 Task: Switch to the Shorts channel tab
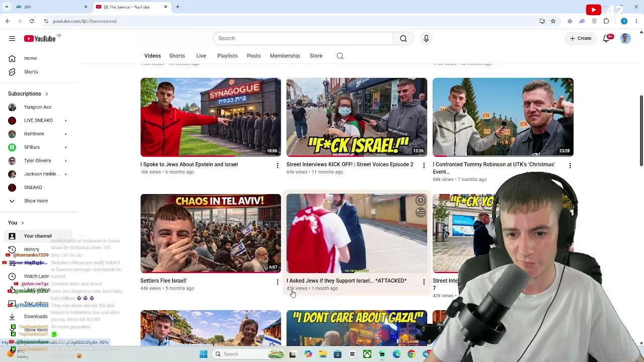click(177, 56)
